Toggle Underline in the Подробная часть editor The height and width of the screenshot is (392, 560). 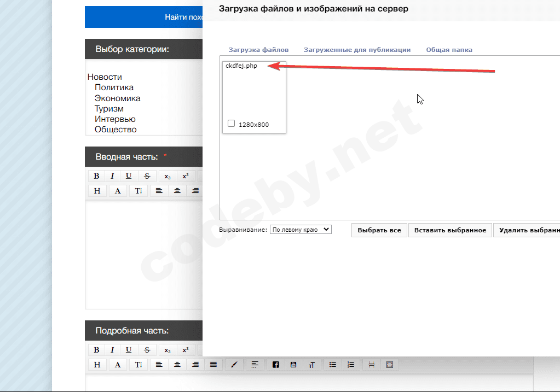click(129, 350)
